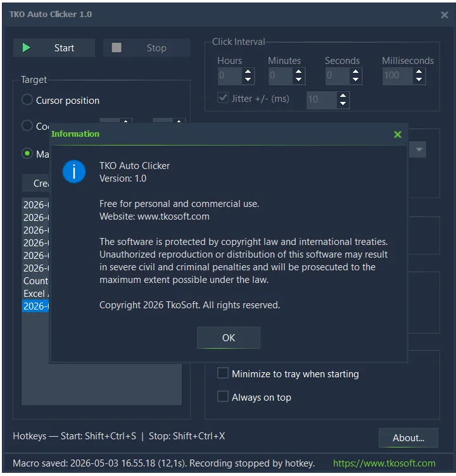Image resolution: width=456 pixels, height=476 pixels.
Task: Click the partially hidden Create button
Action: 35,183
